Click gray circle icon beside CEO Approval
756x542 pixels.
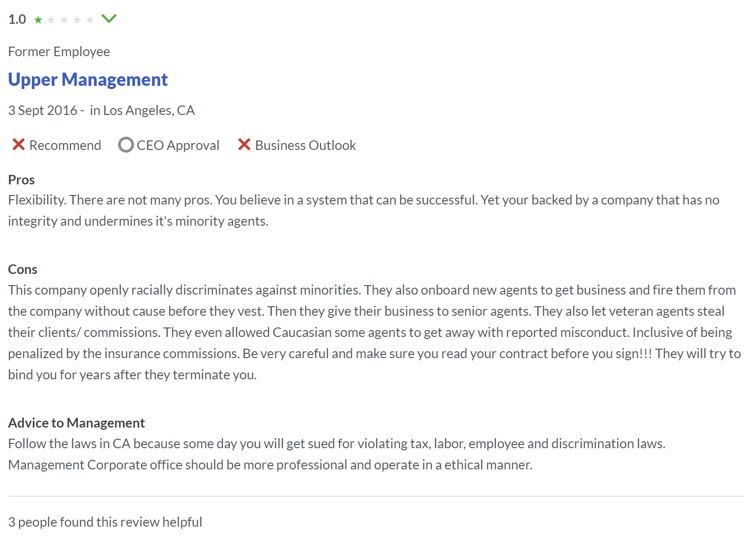(126, 145)
